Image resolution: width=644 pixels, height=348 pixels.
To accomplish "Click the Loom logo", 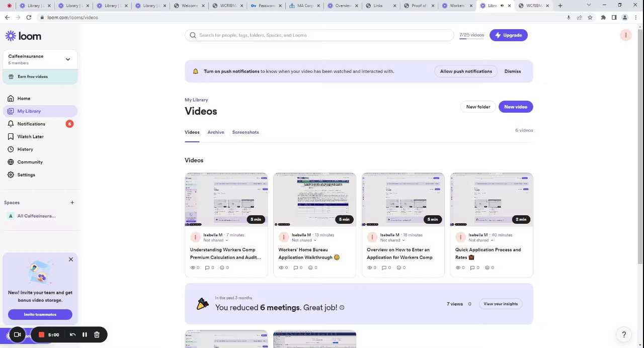I will tap(23, 36).
